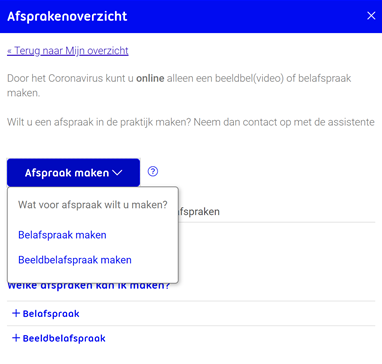Close the Afsprakenoverzicht dialog

click(371, 16)
